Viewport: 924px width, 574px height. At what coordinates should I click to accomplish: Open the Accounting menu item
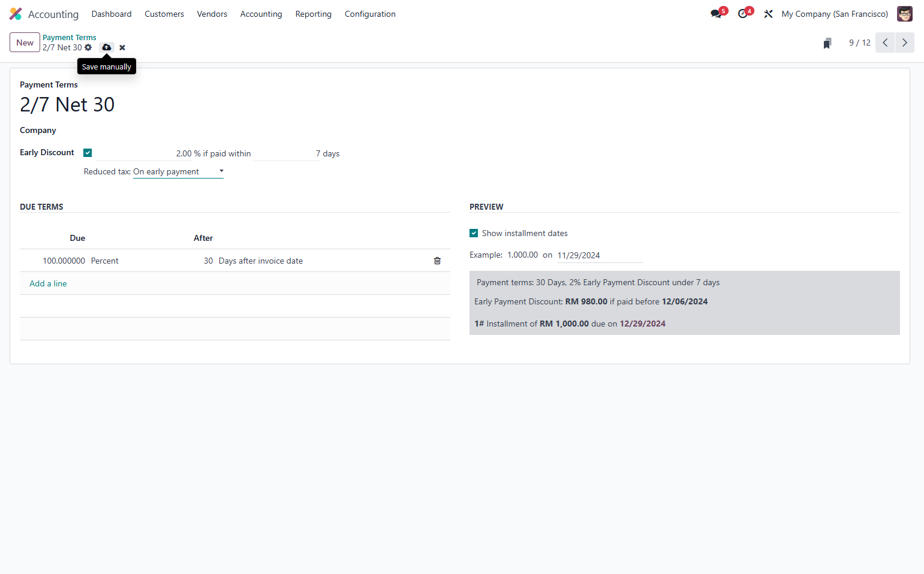pyautogui.click(x=261, y=14)
